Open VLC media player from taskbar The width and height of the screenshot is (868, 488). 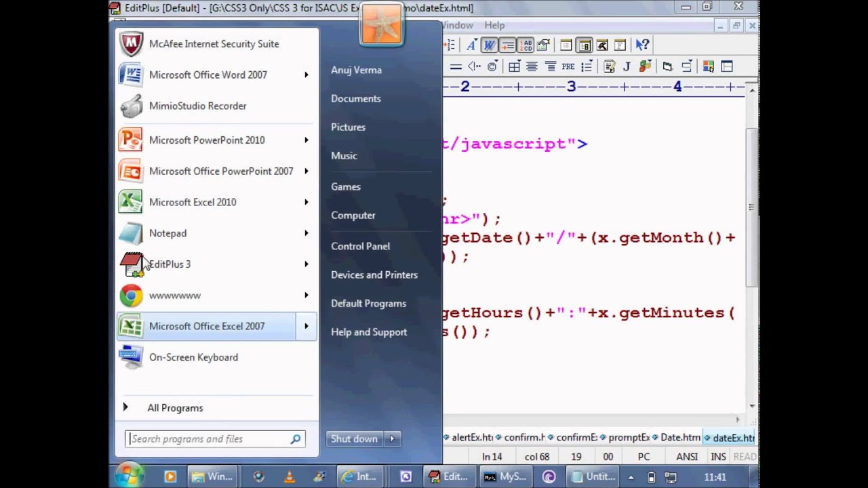click(290, 477)
